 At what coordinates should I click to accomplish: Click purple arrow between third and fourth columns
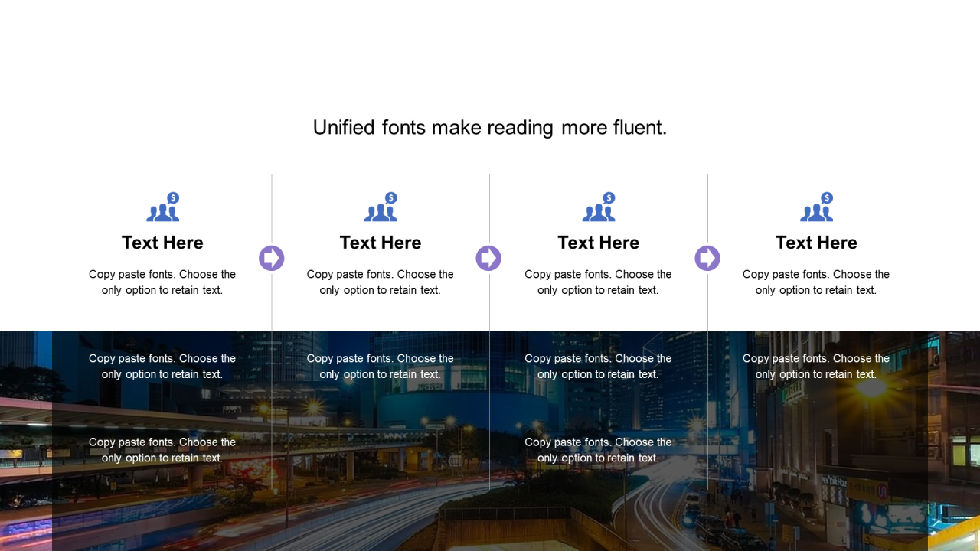pyautogui.click(x=707, y=258)
